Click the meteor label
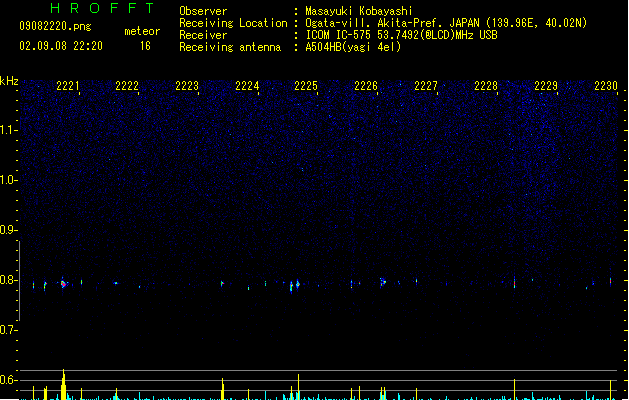 (142, 31)
